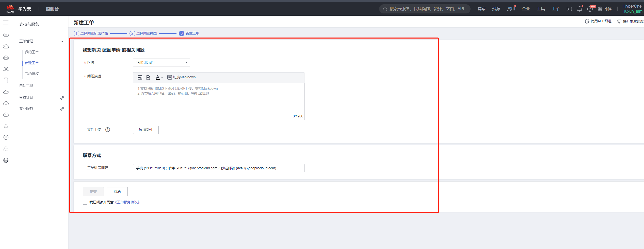644x249 pixels.
Task: Open the globe icon at sidebar bottom
Action: point(6,160)
